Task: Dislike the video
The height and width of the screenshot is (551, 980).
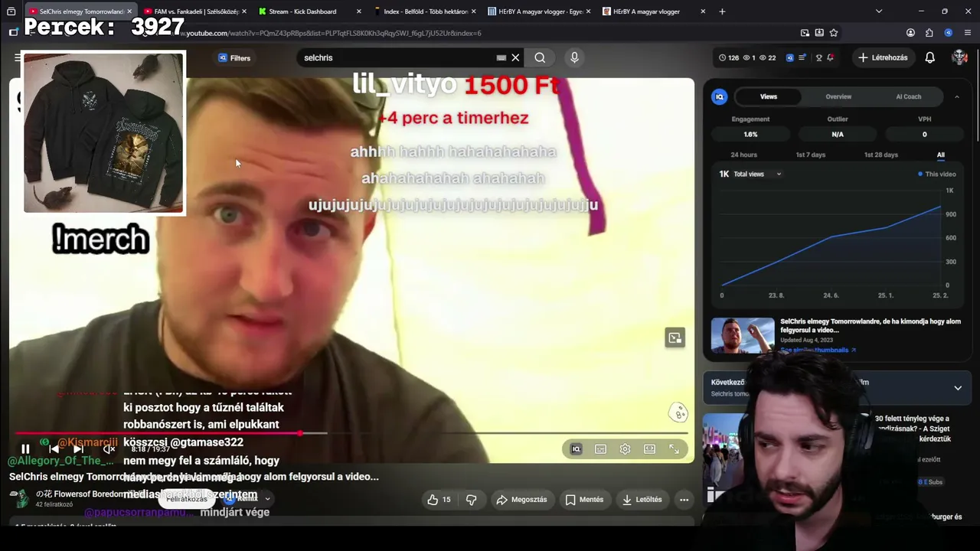Action: [472, 500]
